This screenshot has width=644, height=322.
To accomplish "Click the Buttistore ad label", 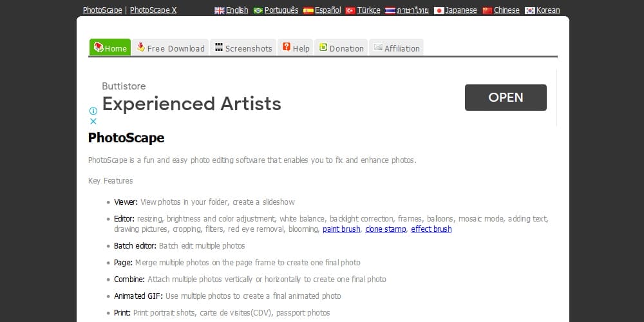I will pos(124,86).
